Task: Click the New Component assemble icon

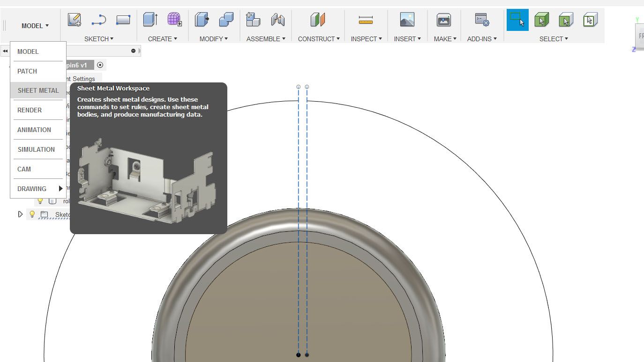Action: (x=253, y=20)
